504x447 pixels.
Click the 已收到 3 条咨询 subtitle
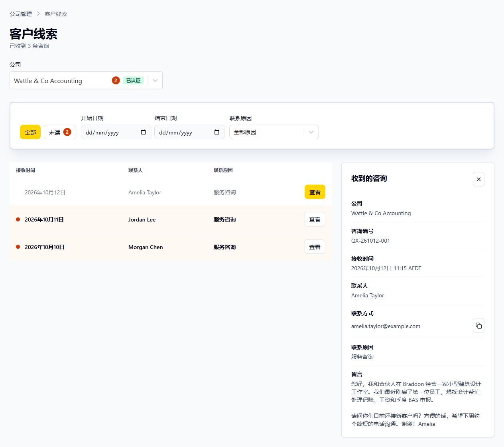30,46
